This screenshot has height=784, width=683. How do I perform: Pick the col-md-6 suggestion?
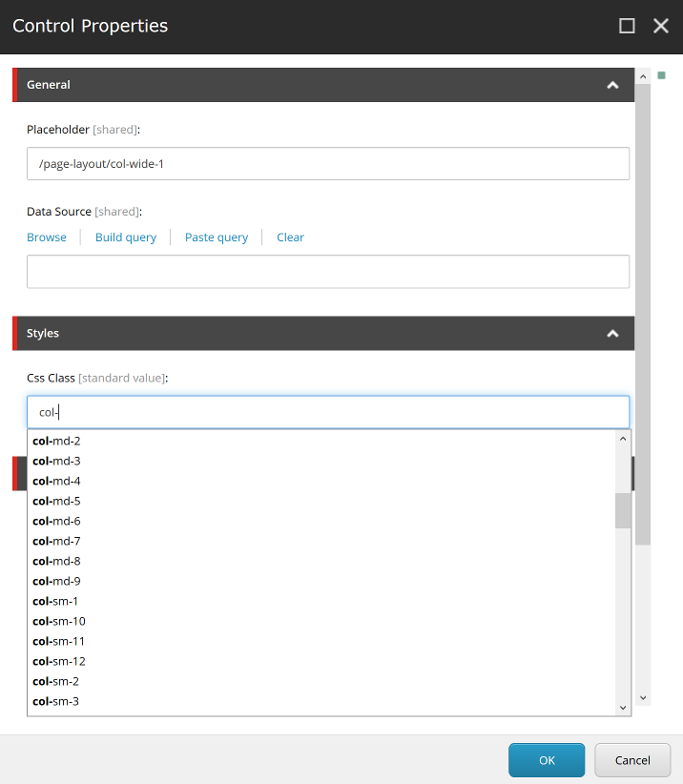point(321,521)
